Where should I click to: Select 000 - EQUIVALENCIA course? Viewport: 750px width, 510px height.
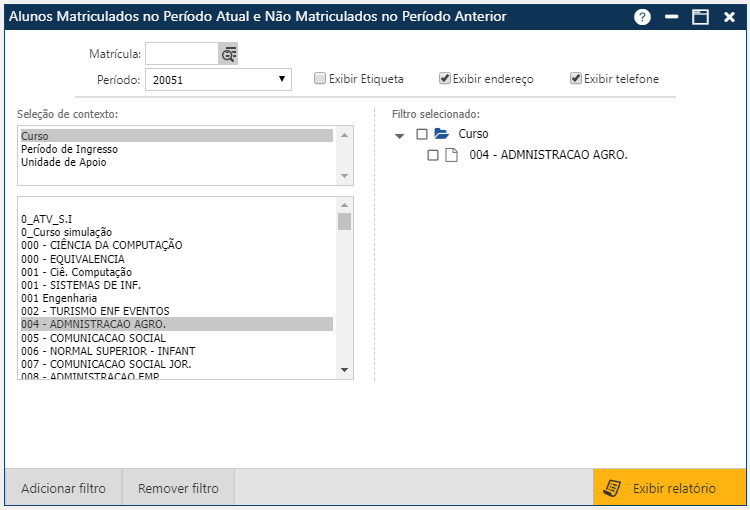176,259
